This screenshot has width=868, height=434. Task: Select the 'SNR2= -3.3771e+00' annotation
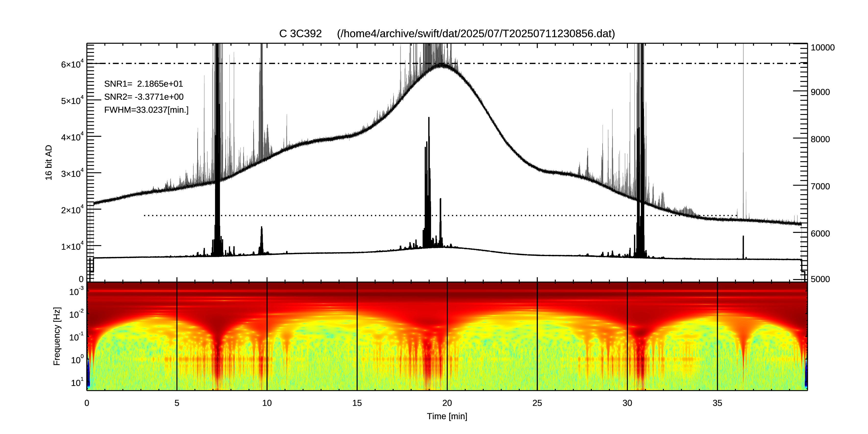pos(144,97)
